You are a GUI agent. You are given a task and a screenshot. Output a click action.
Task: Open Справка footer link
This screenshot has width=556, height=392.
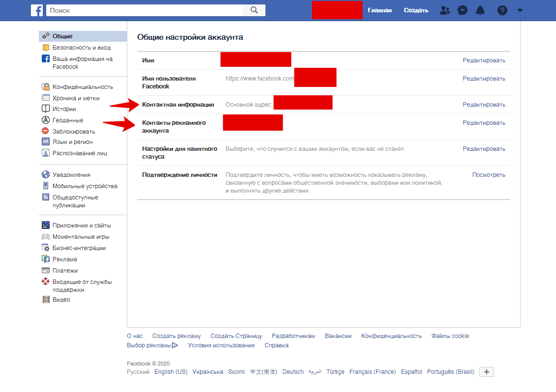(x=277, y=345)
